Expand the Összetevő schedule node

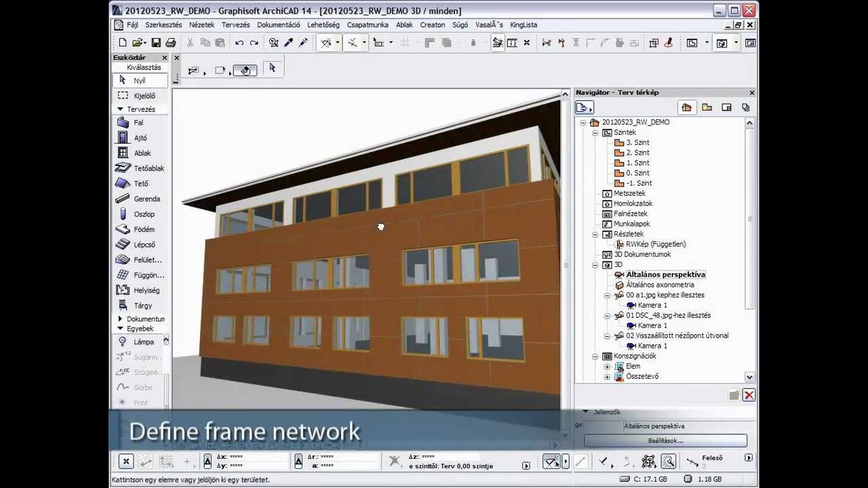coord(608,377)
